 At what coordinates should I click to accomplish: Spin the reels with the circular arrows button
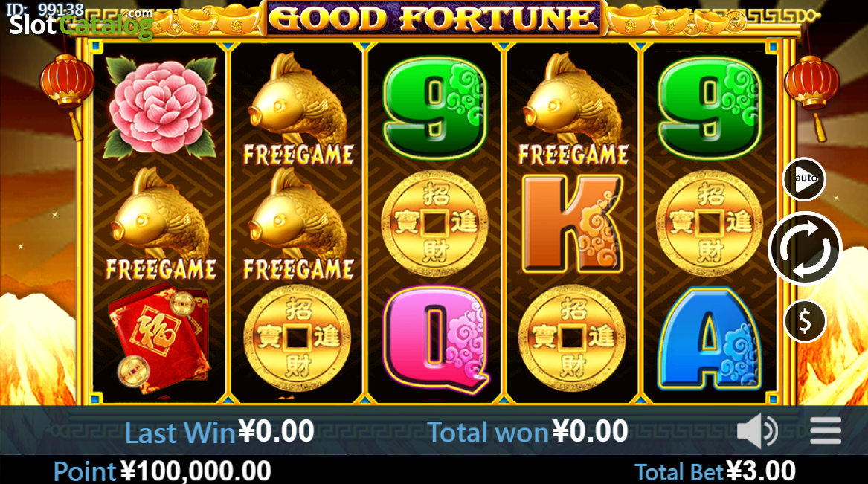point(805,249)
